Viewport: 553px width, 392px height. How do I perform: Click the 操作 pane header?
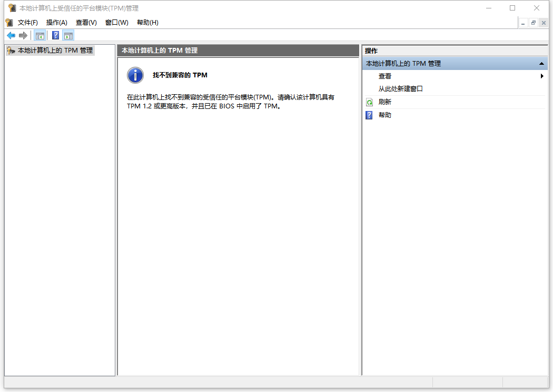[x=455, y=51]
